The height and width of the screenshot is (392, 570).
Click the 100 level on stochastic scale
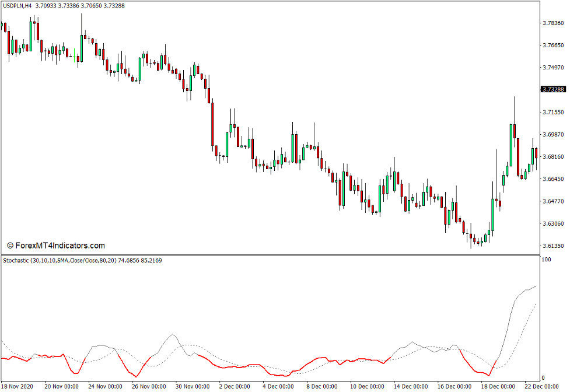coord(547,259)
